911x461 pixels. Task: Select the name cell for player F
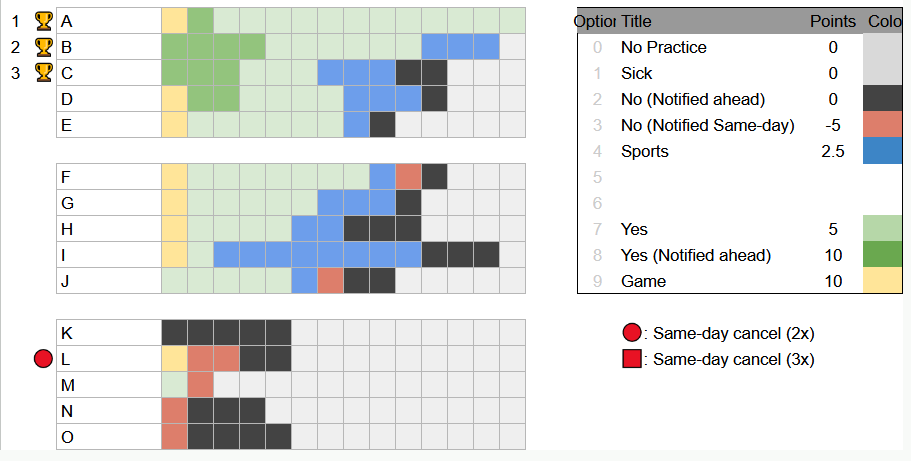[109, 177]
